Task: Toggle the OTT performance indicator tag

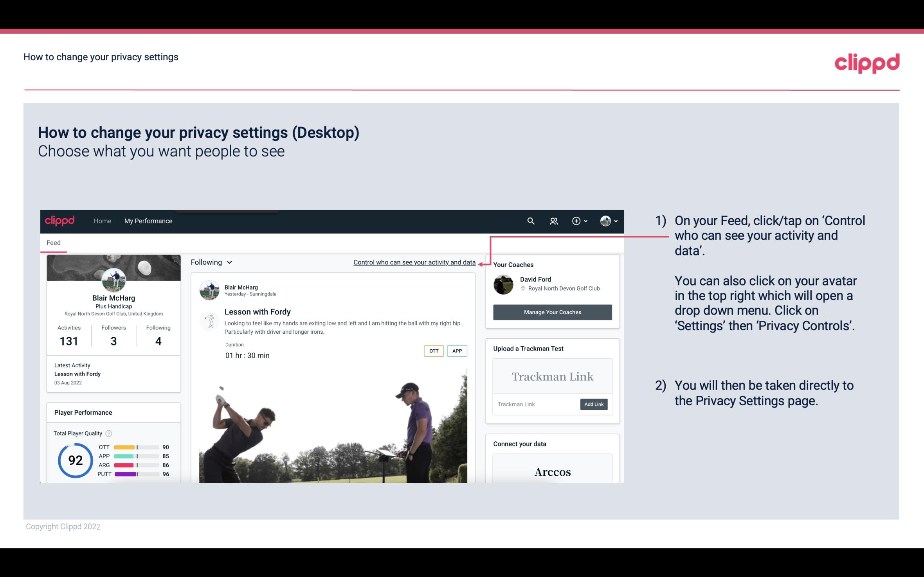Action: point(433,351)
